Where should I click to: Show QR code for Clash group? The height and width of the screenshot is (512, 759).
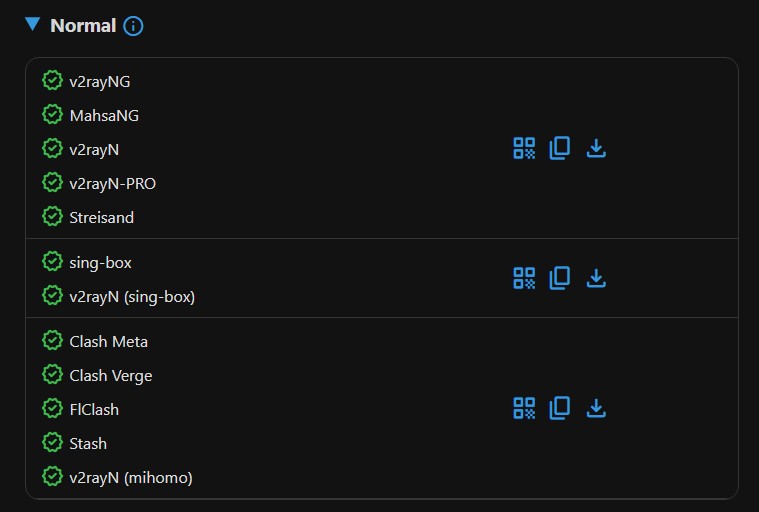tap(524, 408)
